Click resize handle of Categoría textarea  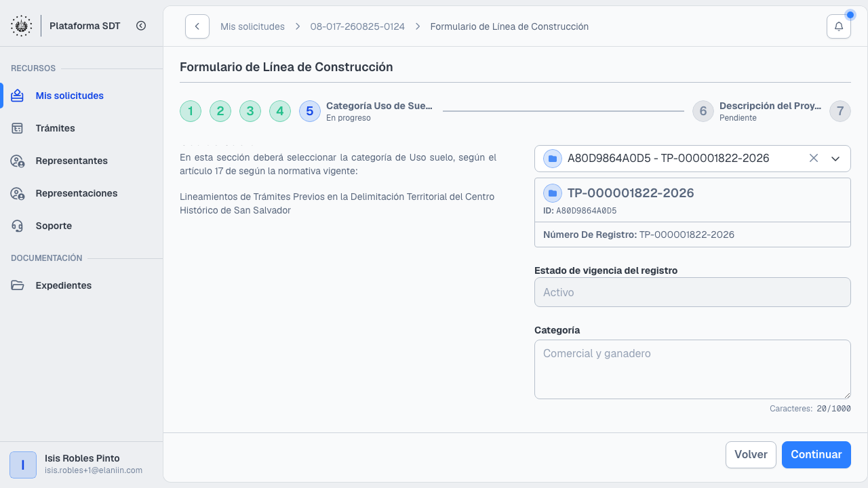846,394
